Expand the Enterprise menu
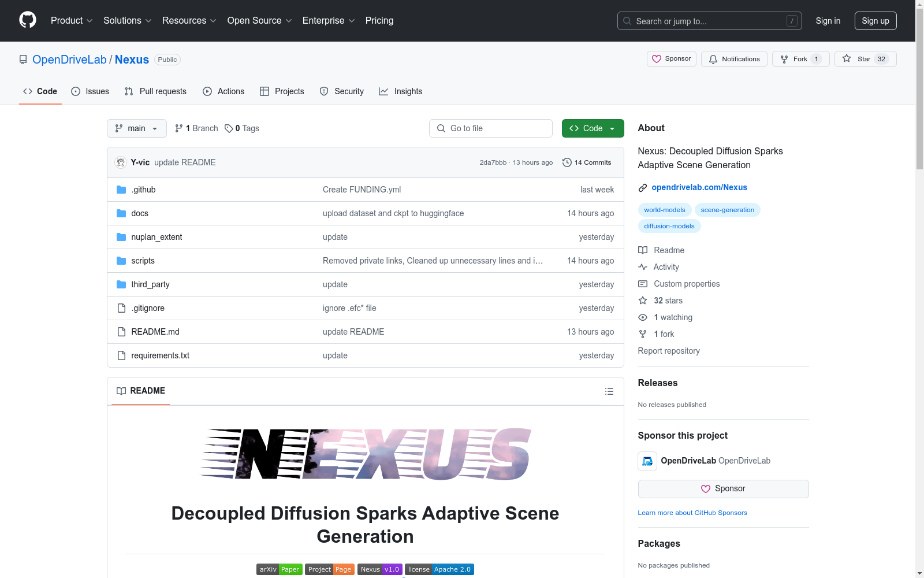The height and width of the screenshot is (578, 924). click(x=329, y=21)
